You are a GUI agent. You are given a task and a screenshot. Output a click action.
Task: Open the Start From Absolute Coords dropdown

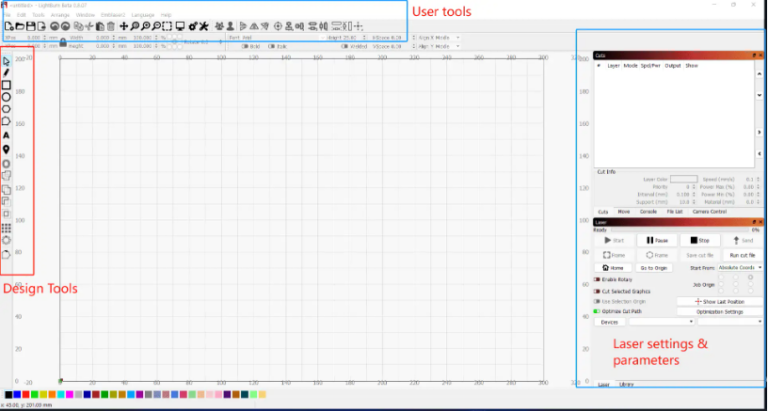(740, 268)
